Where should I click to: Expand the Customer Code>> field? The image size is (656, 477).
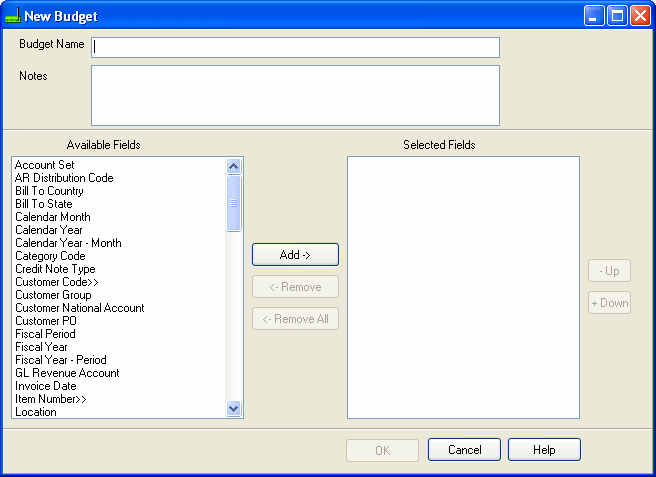pos(55,282)
